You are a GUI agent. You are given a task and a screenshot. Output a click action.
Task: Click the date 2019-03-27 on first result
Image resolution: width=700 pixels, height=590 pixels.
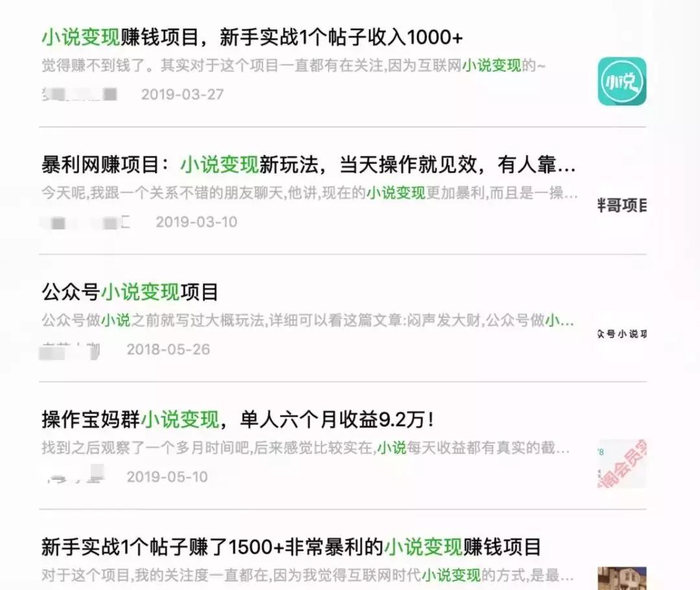tap(182, 95)
